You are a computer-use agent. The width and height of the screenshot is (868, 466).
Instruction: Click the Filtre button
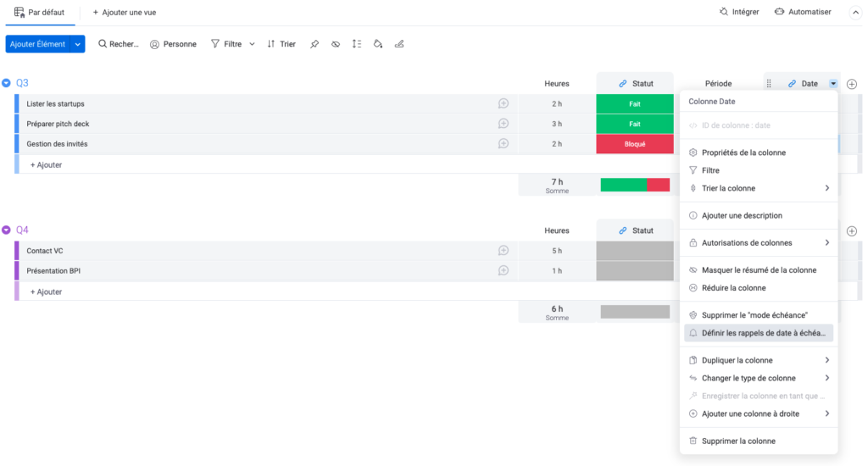[226, 44]
